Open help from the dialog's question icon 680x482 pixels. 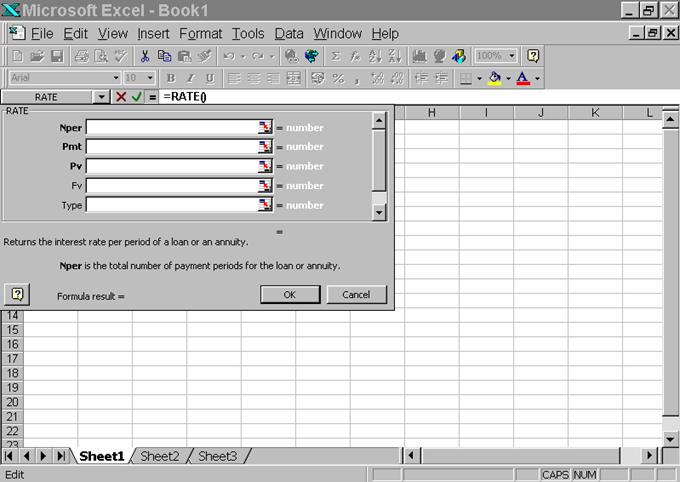pyautogui.click(x=17, y=294)
